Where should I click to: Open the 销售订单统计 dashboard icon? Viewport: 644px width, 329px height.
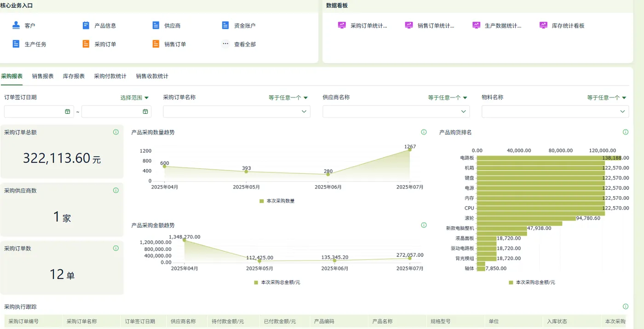coord(409,25)
